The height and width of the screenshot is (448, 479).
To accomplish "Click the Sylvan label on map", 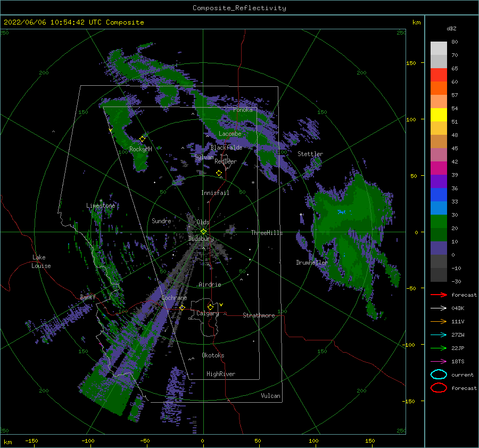I will [x=204, y=157].
